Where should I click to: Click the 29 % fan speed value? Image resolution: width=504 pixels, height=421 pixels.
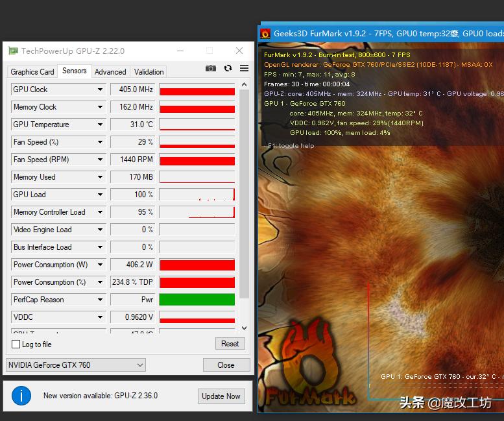[133, 142]
